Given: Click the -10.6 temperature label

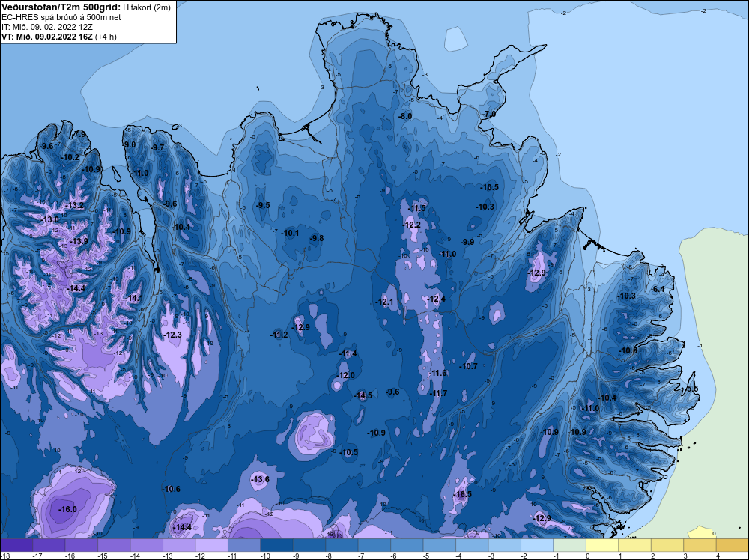Looking at the screenshot, I should click(171, 489).
